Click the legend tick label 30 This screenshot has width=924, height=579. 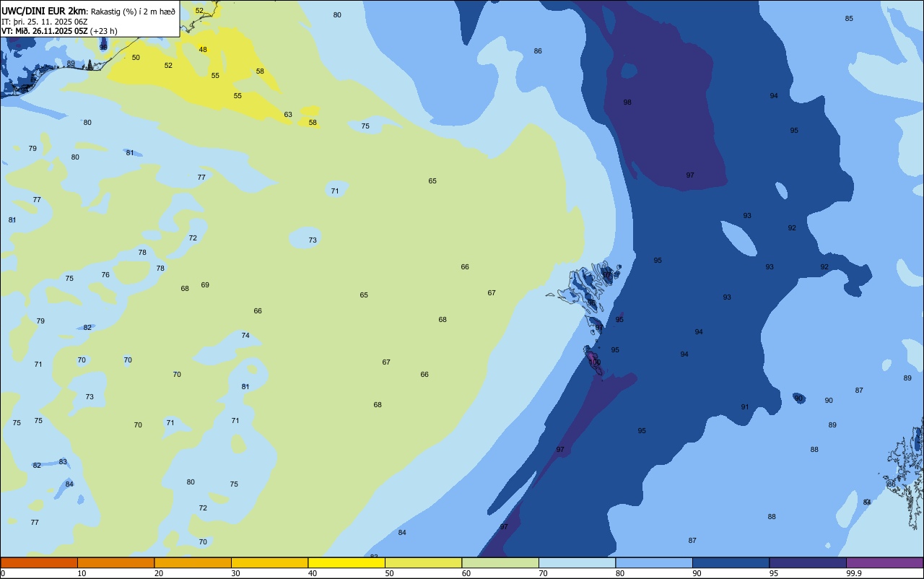click(235, 573)
